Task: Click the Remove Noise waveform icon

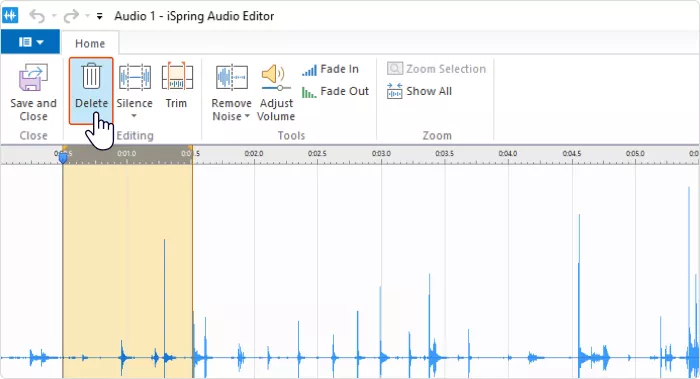Action: [232, 77]
